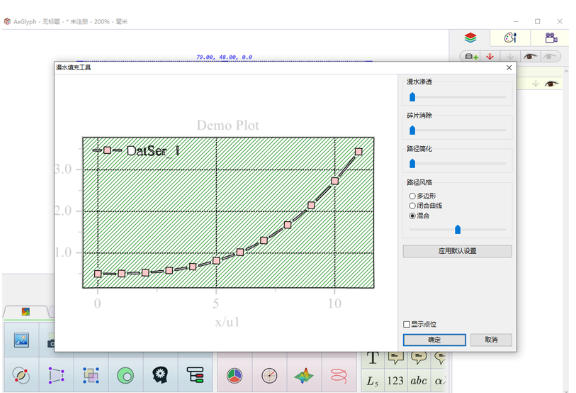Click the add new layer icon
This screenshot has width=576, height=393.
click(x=471, y=57)
